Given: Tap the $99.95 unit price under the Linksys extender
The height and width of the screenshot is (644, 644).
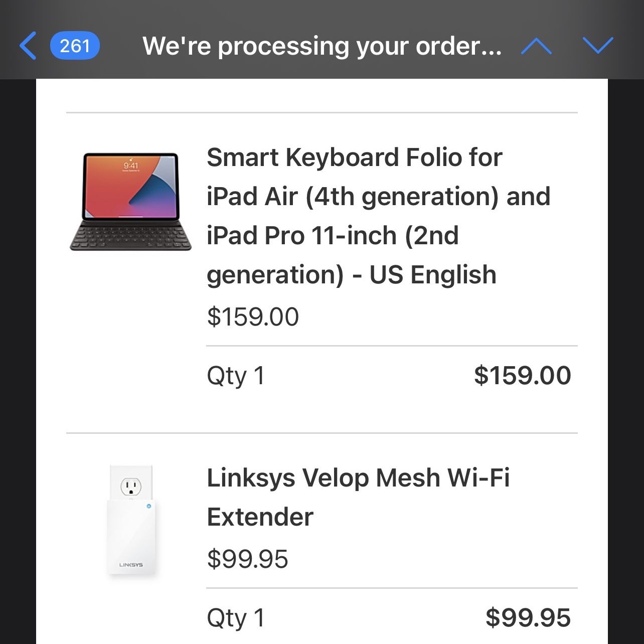Looking at the screenshot, I should point(248,559).
